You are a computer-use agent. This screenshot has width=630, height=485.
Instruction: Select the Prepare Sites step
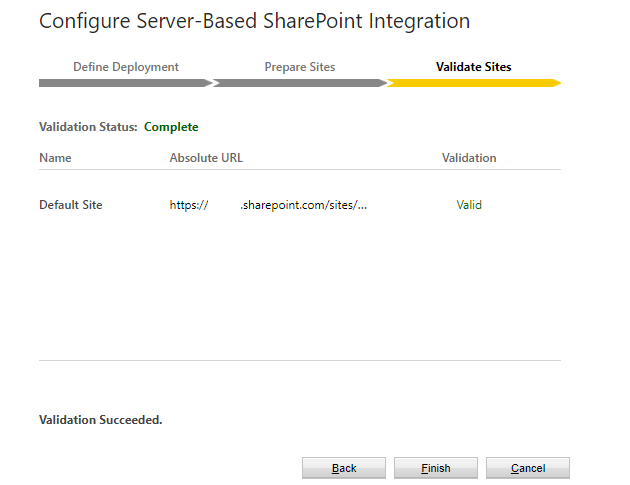[x=300, y=67]
